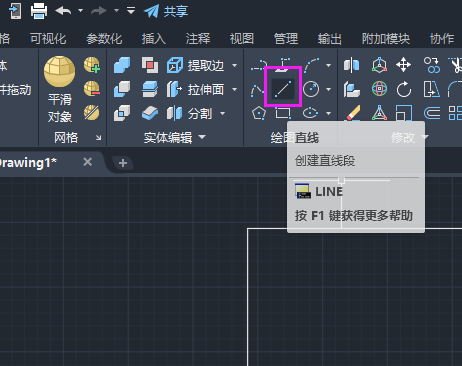
Task: Expand the 实体编辑 panel title
Action: (175, 137)
